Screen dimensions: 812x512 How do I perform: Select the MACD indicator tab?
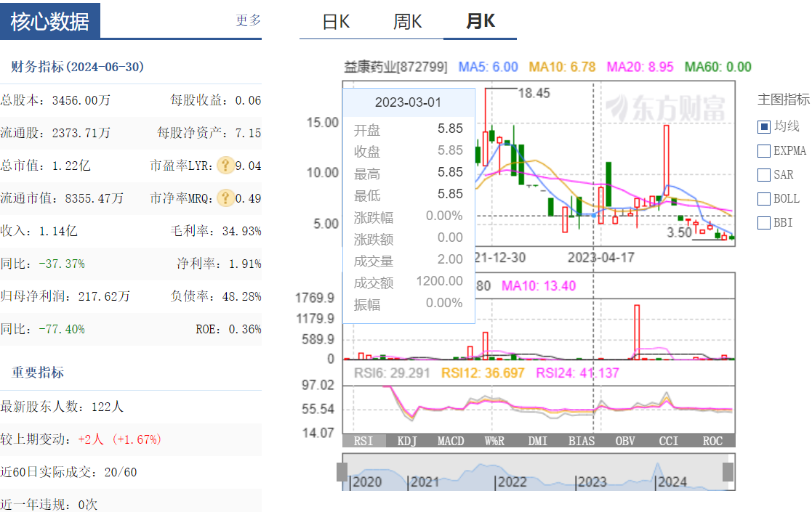pos(451,441)
